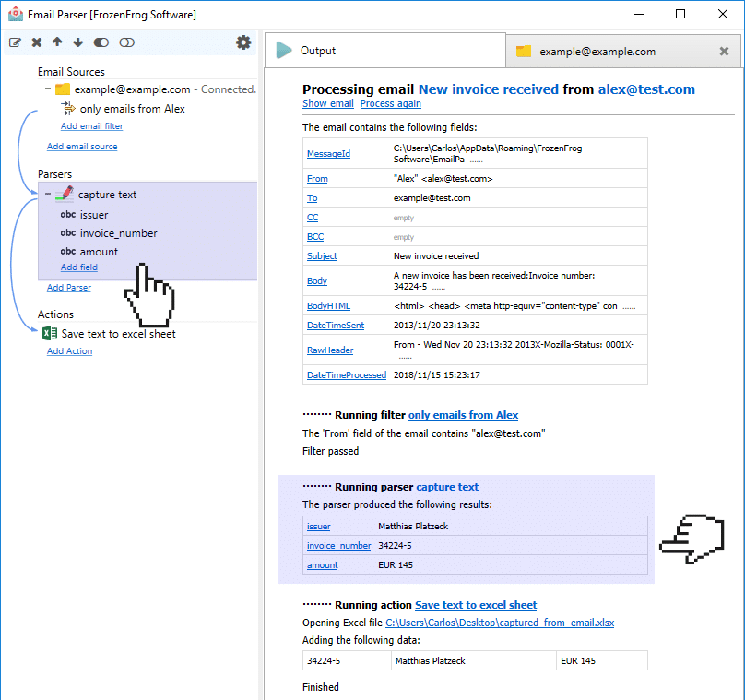745x700 pixels.
Task: Open the RawHeader field link
Action: (x=330, y=350)
